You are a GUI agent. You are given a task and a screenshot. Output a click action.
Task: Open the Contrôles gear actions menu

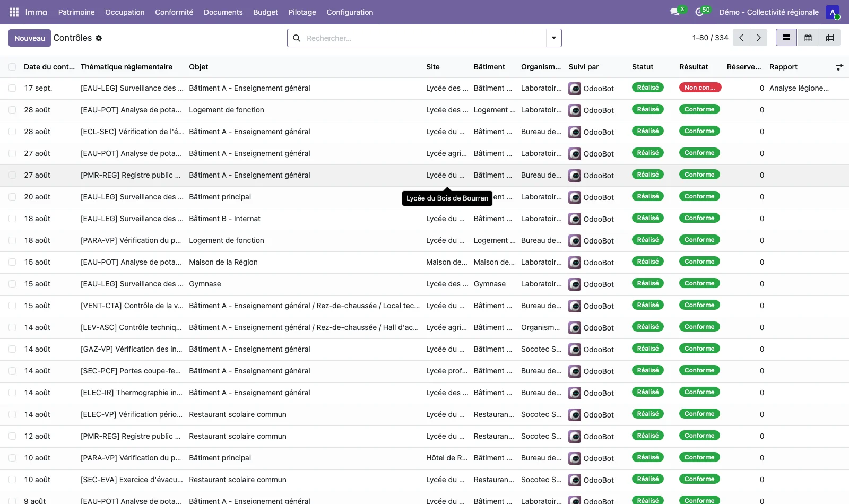click(x=99, y=38)
